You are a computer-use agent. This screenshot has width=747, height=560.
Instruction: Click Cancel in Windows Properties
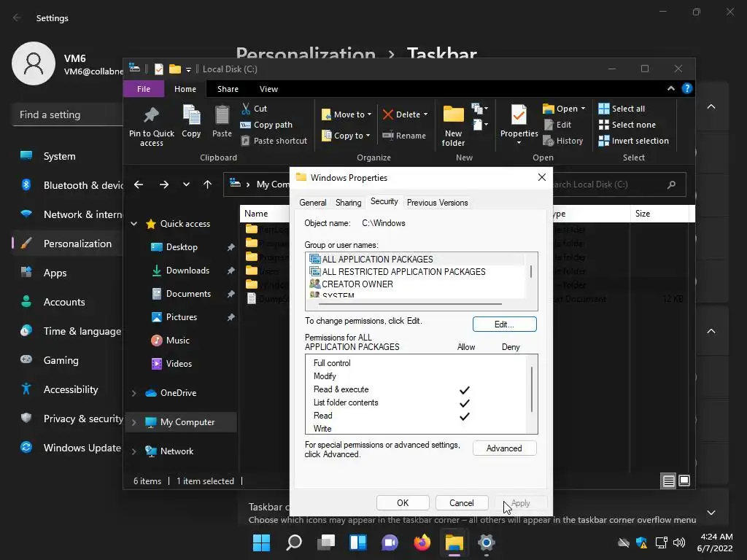(462, 503)
